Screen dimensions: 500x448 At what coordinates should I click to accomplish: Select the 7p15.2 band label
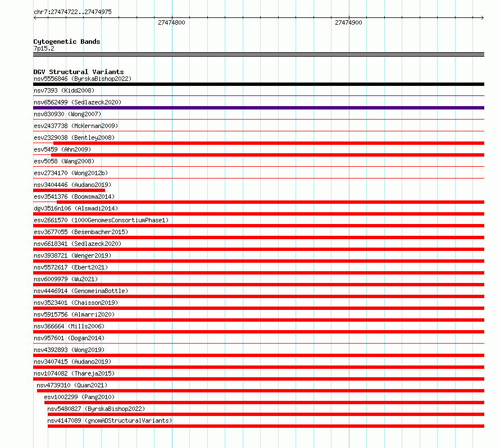coord(44,48)
